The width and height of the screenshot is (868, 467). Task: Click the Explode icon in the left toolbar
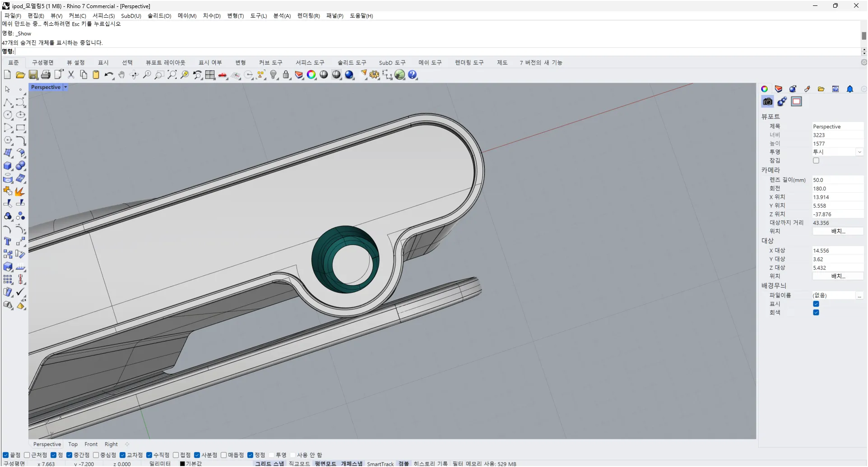20,191
